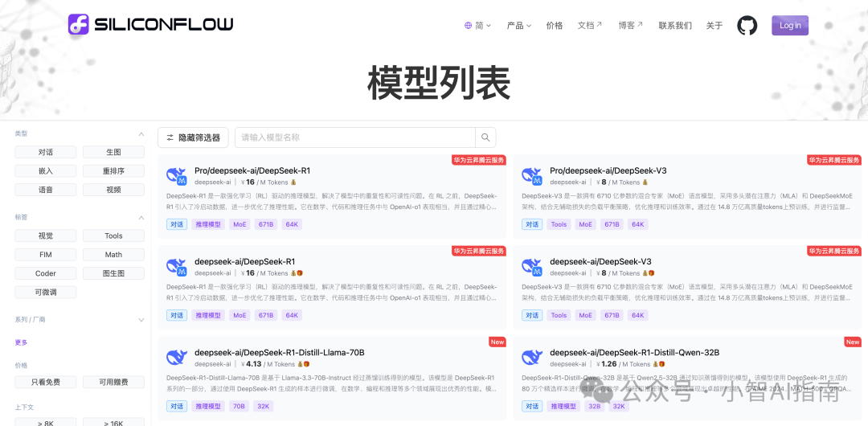Open the 价格 nav item
Image resolution: width=868 pixels, height=426 pixels.
click(554, 26)
